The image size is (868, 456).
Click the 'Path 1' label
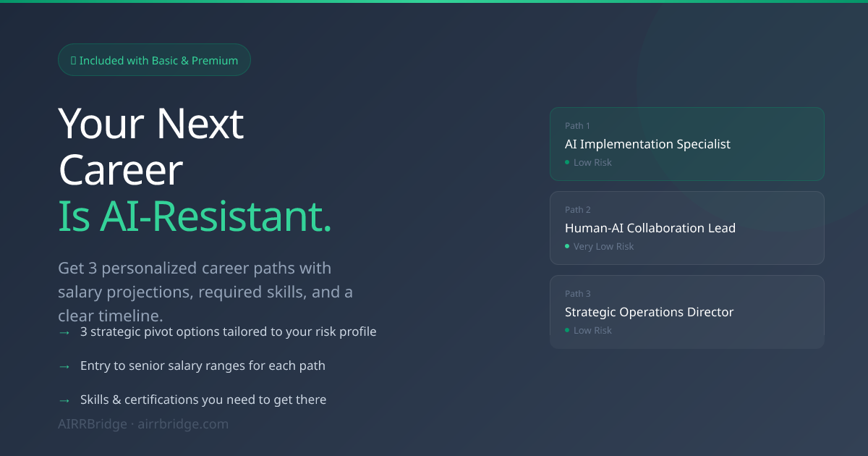click(578, 126)
